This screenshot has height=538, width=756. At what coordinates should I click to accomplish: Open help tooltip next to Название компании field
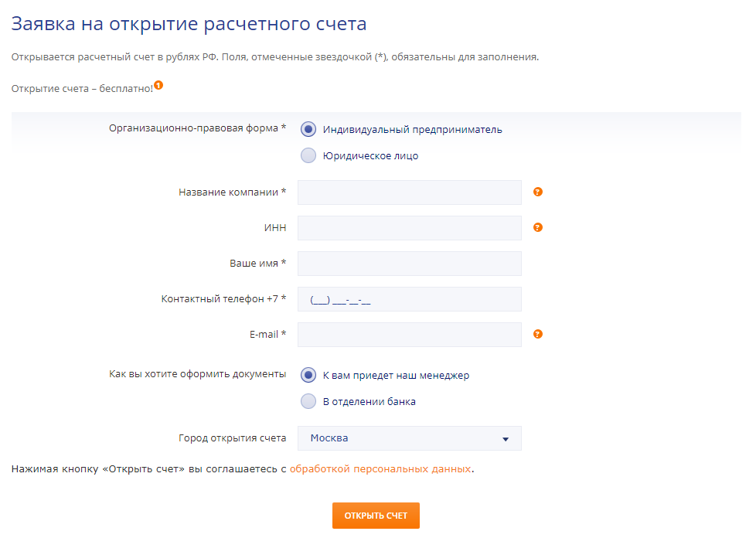click(537, 192)
